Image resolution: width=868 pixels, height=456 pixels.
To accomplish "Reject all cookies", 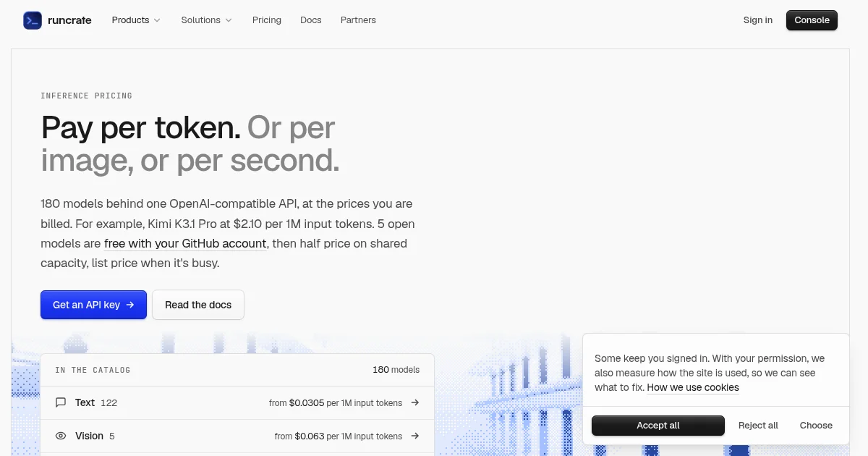I will pyautogui.click(x=758, y=426).
